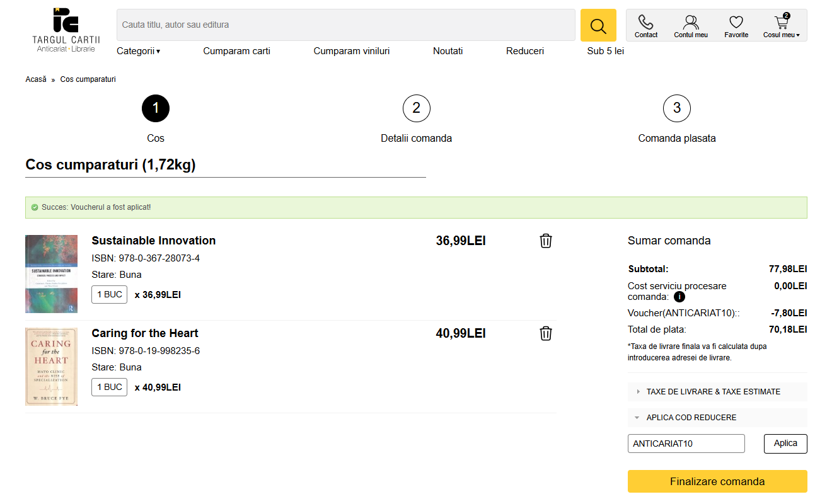Click the processing cost info icon

coord(679,297)
